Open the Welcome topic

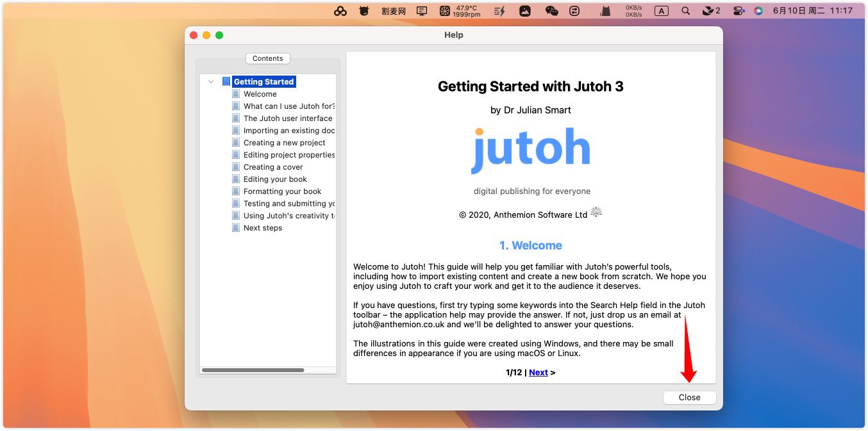[260, 94]
